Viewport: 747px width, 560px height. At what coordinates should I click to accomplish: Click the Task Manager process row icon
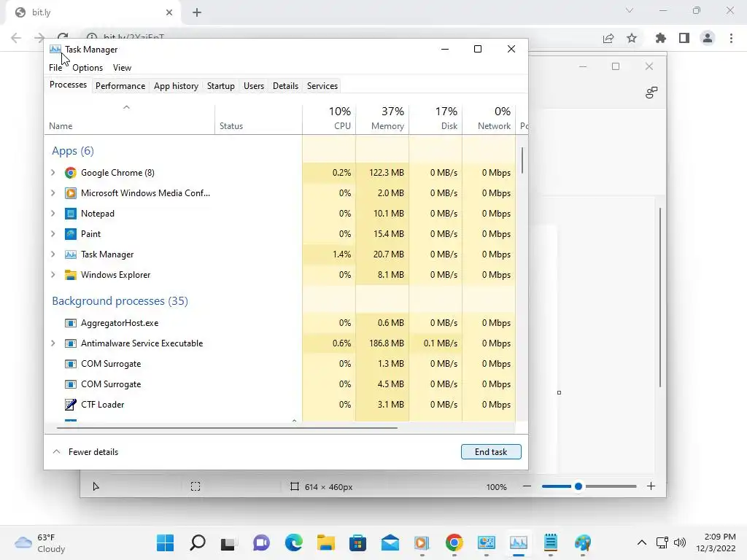[71, 254]
